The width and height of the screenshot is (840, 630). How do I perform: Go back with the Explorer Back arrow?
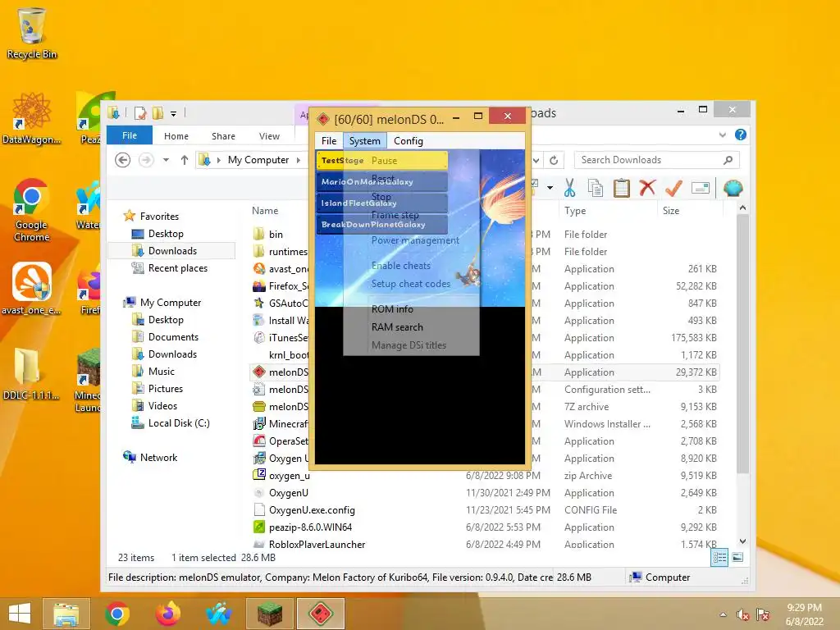click(x=123, y=160)
